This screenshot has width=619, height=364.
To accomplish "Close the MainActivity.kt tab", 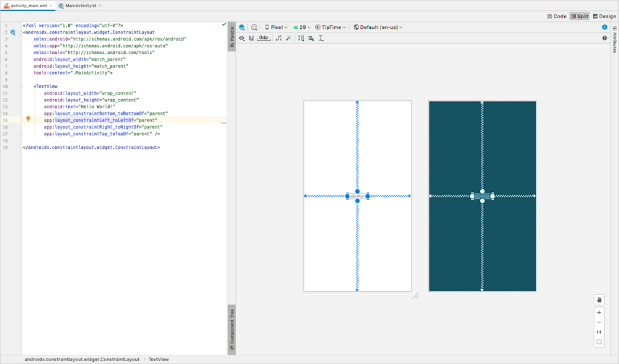I will pos(100,6).
